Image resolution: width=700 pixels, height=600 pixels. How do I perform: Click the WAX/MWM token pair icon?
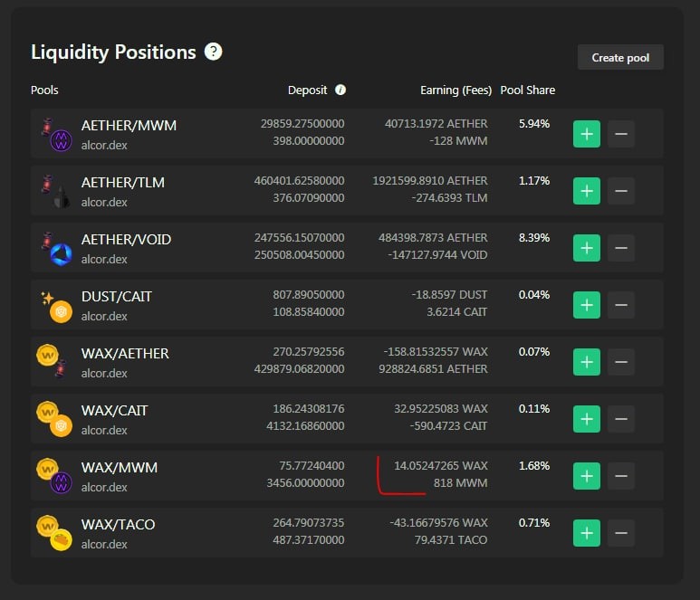(x=54, y=476)
